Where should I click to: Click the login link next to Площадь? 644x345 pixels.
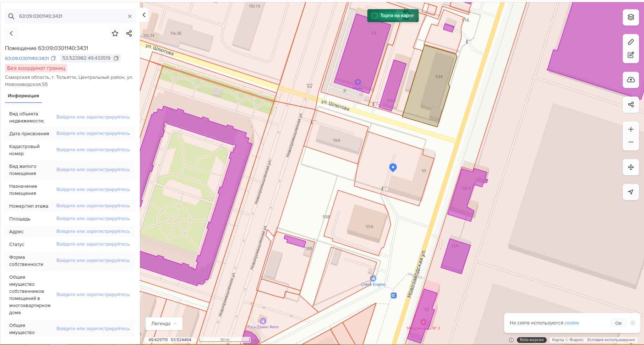[x=93, y=219]
